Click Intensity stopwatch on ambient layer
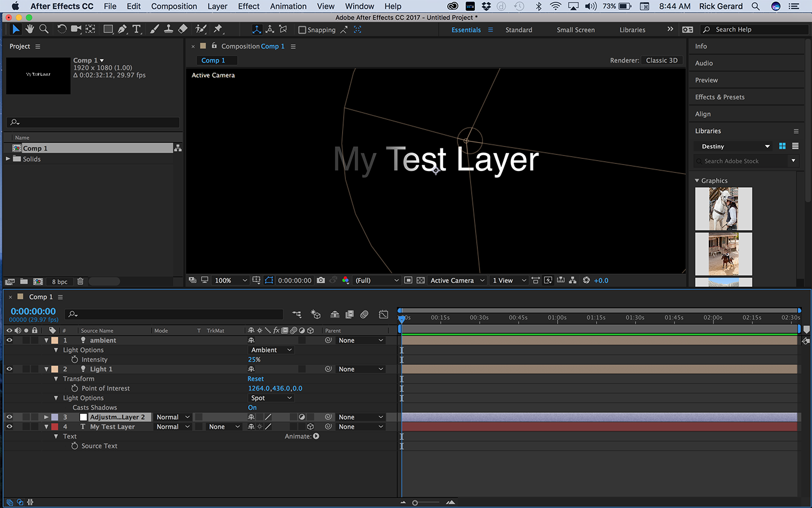This screenshot has width=812, height=508. point(74,360)
